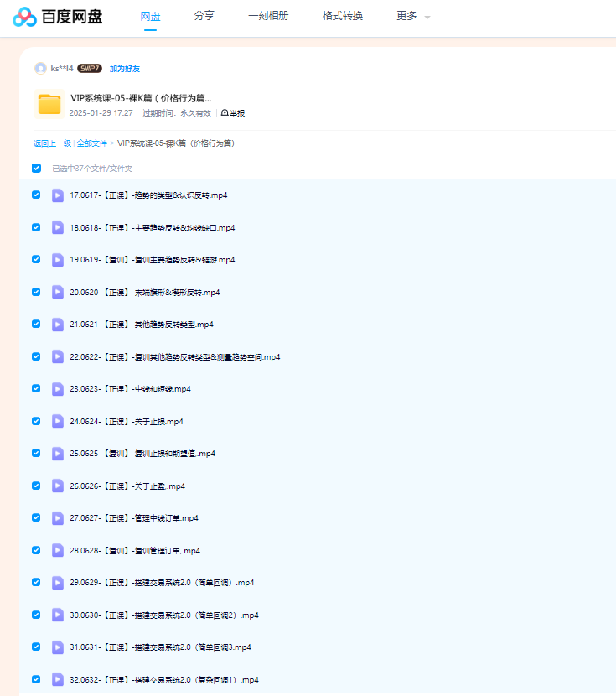This screenshot has width=616, height=696.
Task: Click video icon for file 24.0624
Action: pyautogui.click(x=58, y=421)
